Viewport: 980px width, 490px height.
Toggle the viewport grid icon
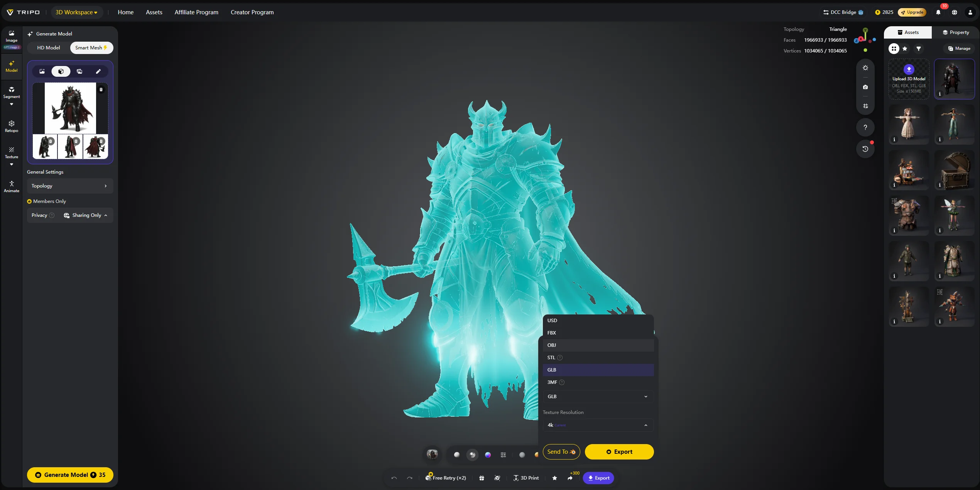pyautogui.click(x=865, y=106)
